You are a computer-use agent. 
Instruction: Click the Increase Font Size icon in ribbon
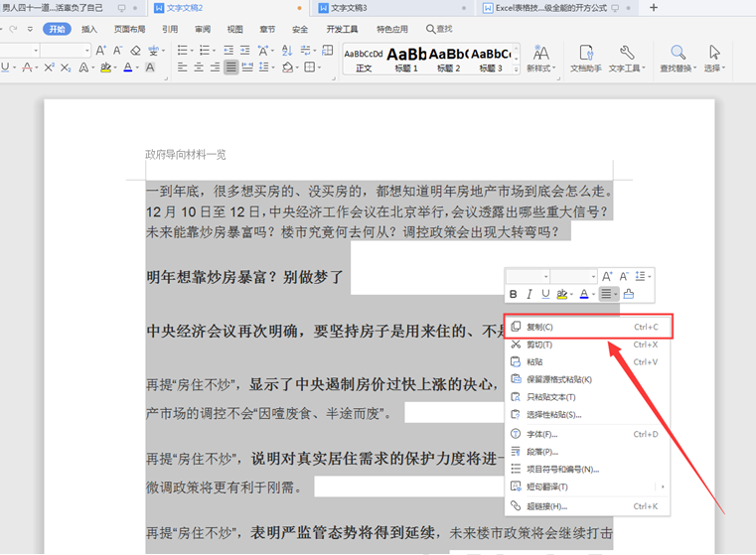tap(100, 50)
